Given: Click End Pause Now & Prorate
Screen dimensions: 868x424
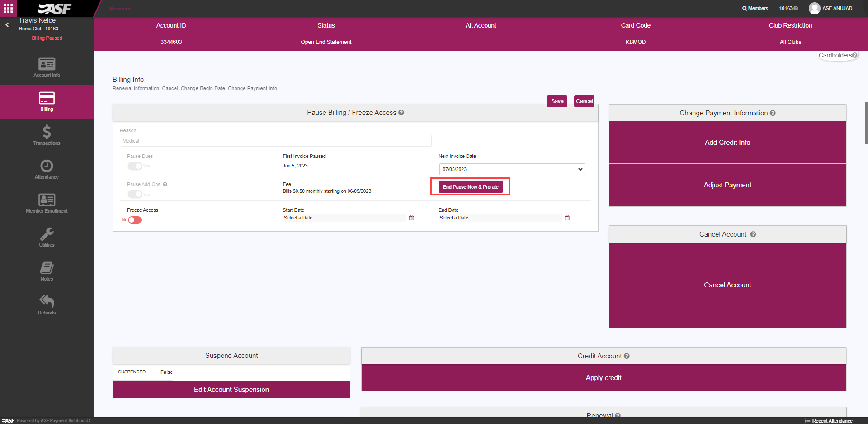Looking at the screenshot, I should pyautogui.click(x=471, y=187).
